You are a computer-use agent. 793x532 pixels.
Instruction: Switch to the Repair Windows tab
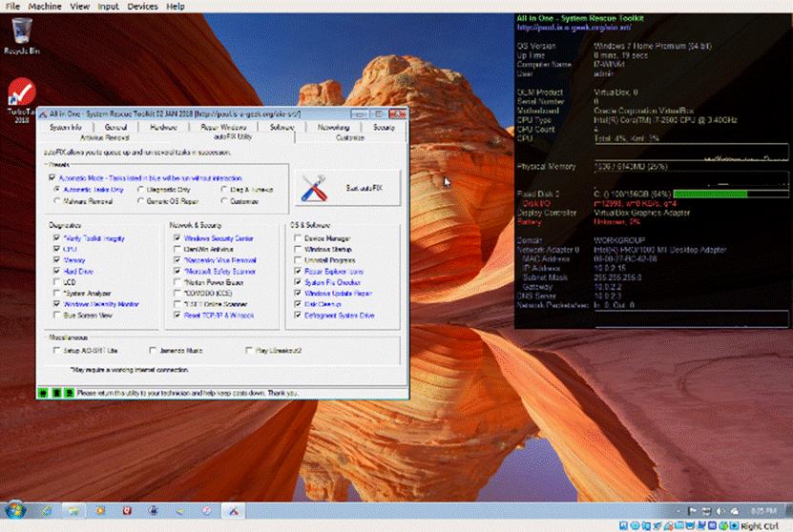[x=223, y=127]
